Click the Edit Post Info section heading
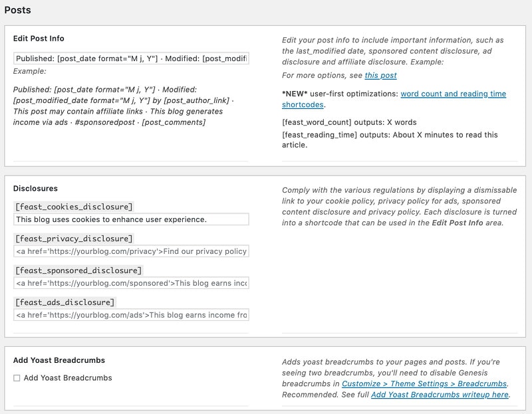 (x=39, y=39)
